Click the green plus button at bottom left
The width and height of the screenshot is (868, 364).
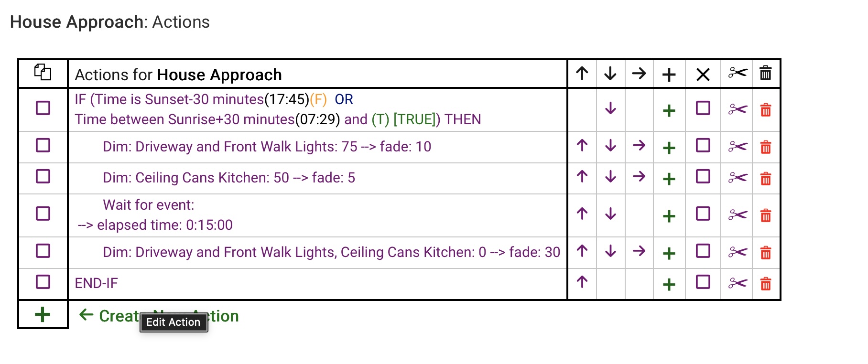point(43,314)
